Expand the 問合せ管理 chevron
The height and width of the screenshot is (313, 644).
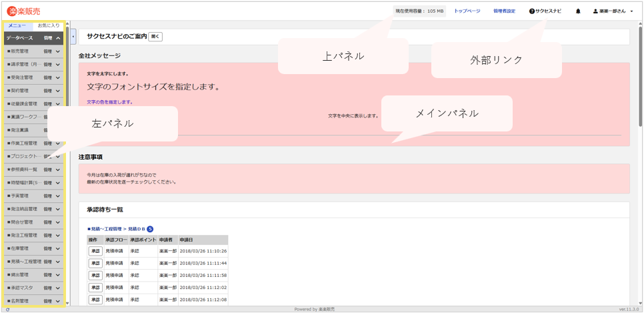[x=57, y=222]
